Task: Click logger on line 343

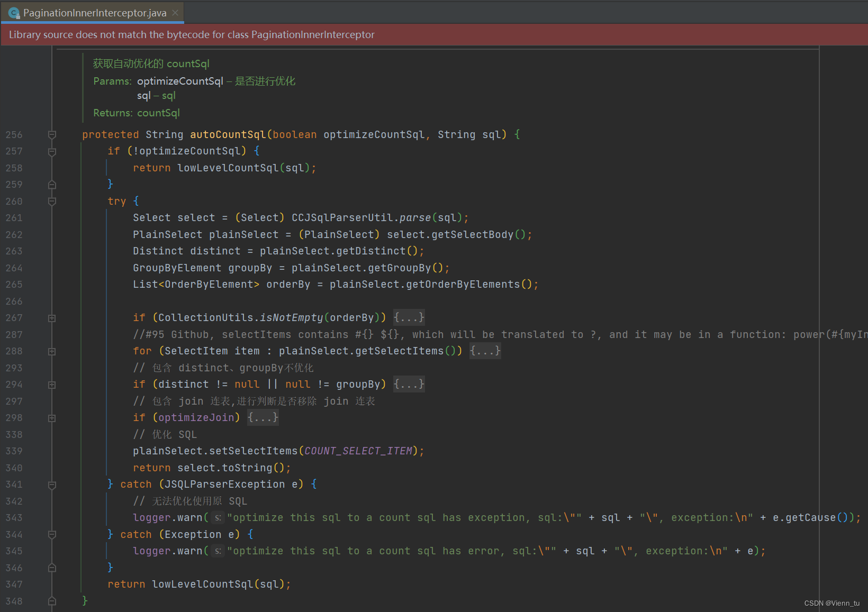Action: [152, 517]
